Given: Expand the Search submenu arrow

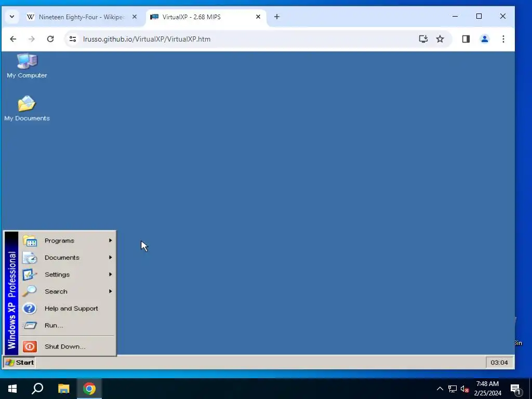Looking at the screenshot, I should point(110,291).
